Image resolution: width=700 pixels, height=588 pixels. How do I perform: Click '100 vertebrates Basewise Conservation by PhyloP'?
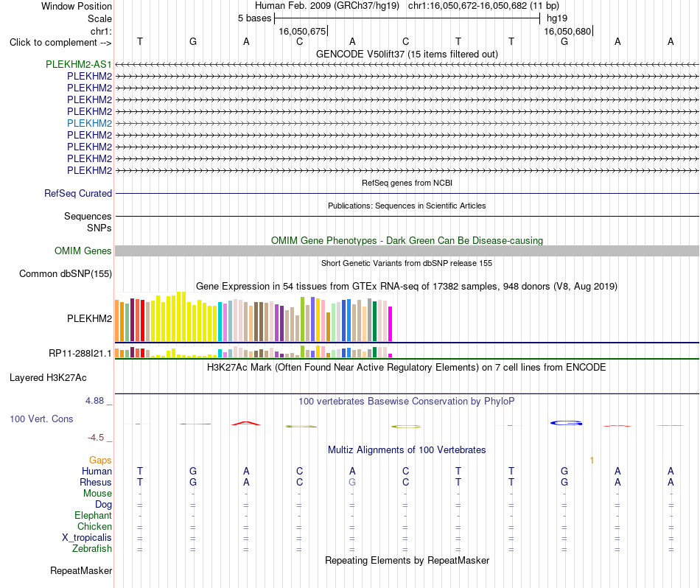pyautogui.click(x=407, y=402)
